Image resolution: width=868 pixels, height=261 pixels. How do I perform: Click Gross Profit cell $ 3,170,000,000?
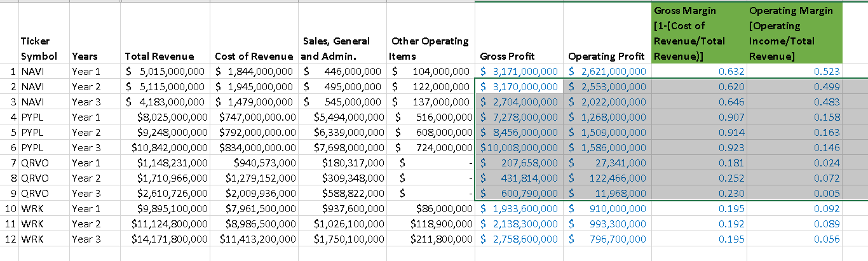coord(519,87)
